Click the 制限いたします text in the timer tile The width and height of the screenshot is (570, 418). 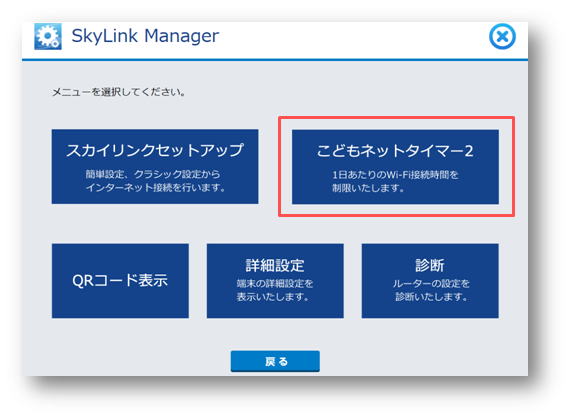coord(368,188)
